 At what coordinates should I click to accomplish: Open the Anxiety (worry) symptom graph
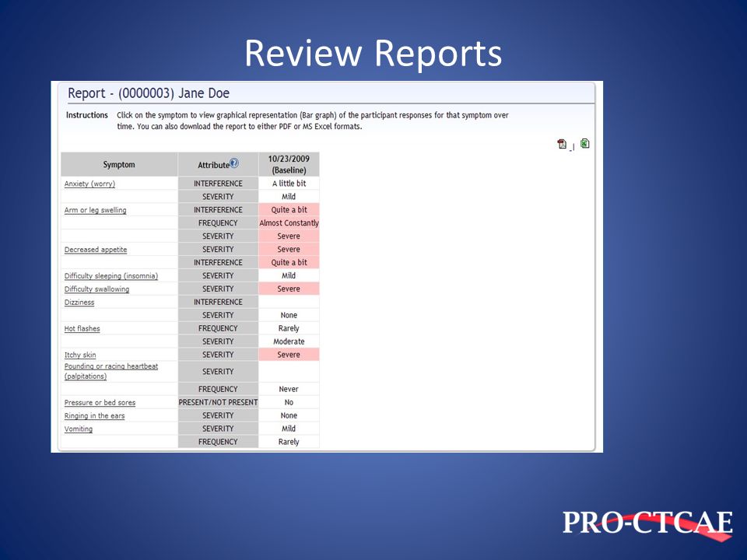(x=89, y=184)
